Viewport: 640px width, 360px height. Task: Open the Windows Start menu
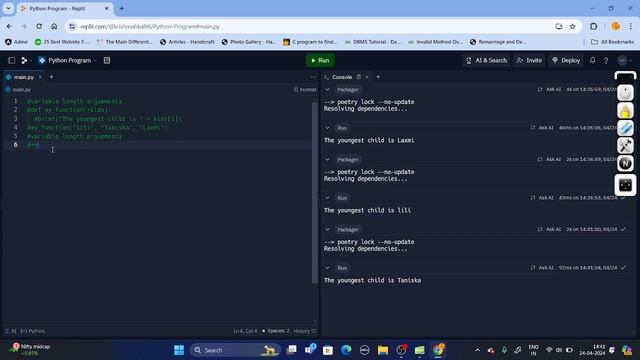point(179,350)
